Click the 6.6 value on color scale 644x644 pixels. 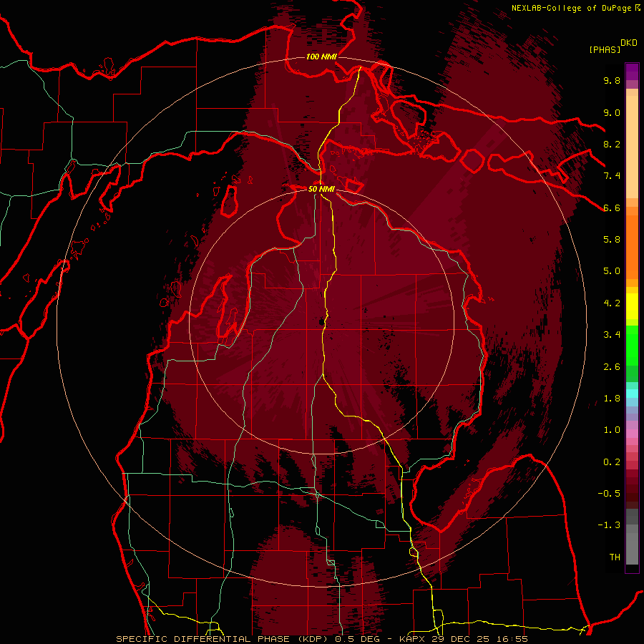click(x=612, y=208)
